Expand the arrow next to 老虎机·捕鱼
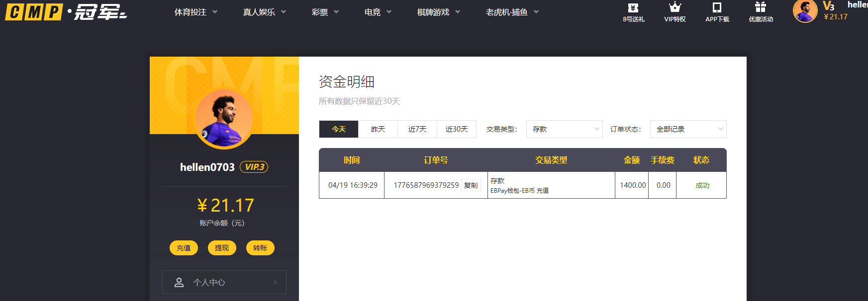868x301 pixels. (x=536, y=12)
